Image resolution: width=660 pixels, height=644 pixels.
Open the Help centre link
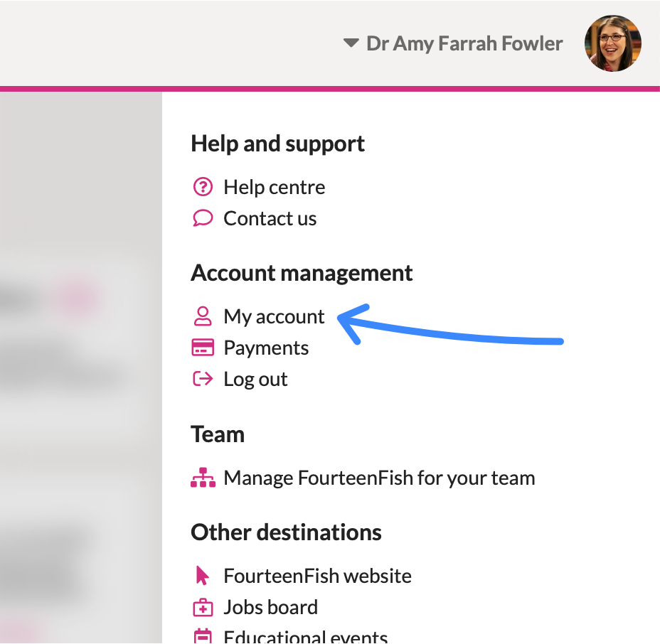pos(274,187)
